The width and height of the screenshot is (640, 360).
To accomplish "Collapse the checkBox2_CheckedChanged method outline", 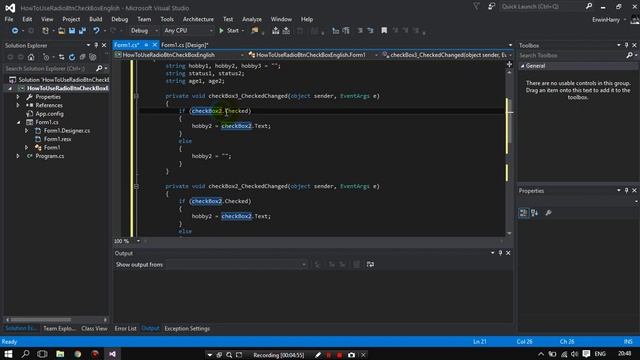I will 136,187.
